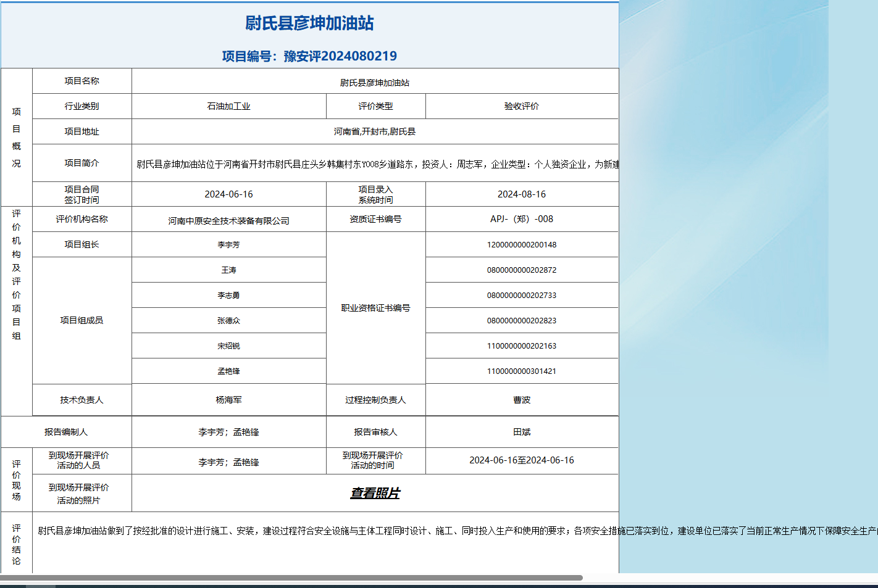Select the 项目名称 value cell 尉氏县彦坤加油站

pos(375,82)
